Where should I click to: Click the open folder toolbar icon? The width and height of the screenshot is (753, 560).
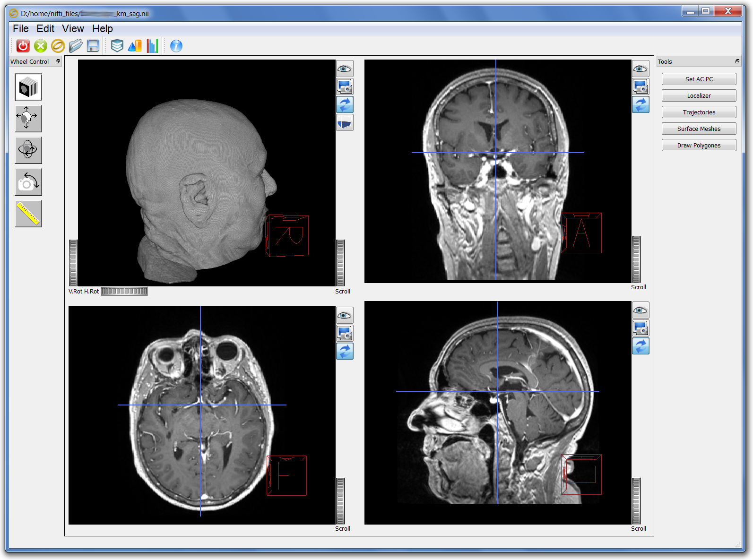(x=76, y=46)
